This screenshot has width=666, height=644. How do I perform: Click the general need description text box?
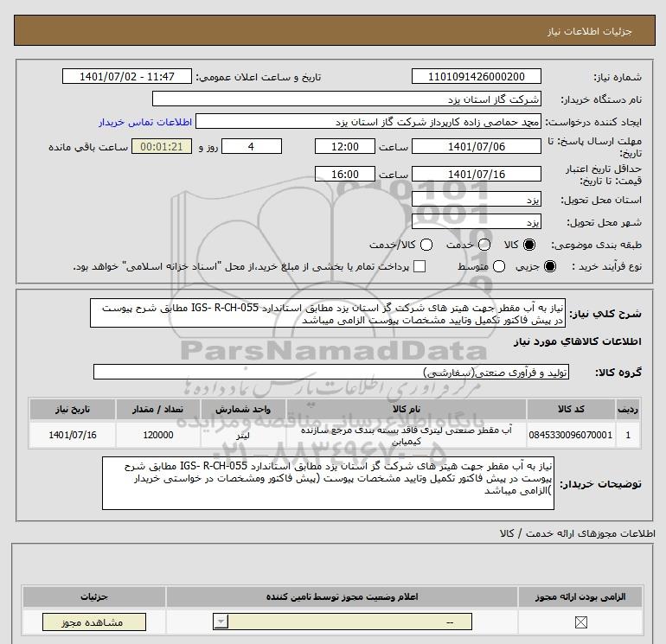(x=328, y=313)
